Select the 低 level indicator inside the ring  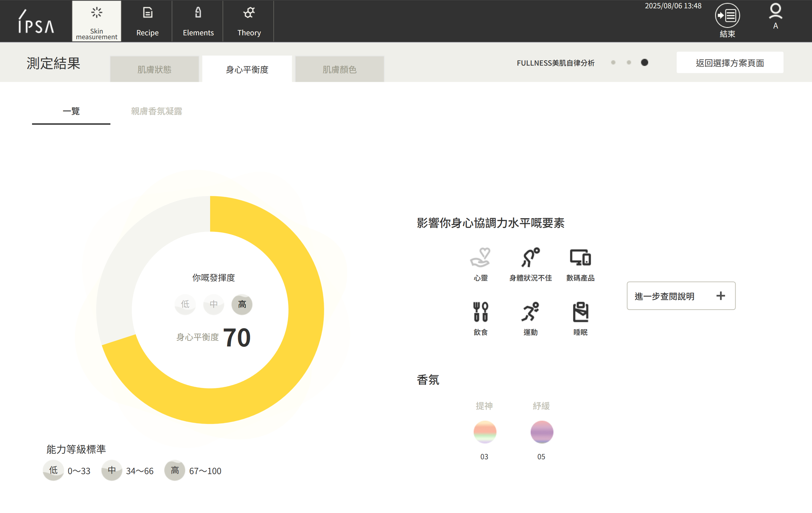[185, 304]
